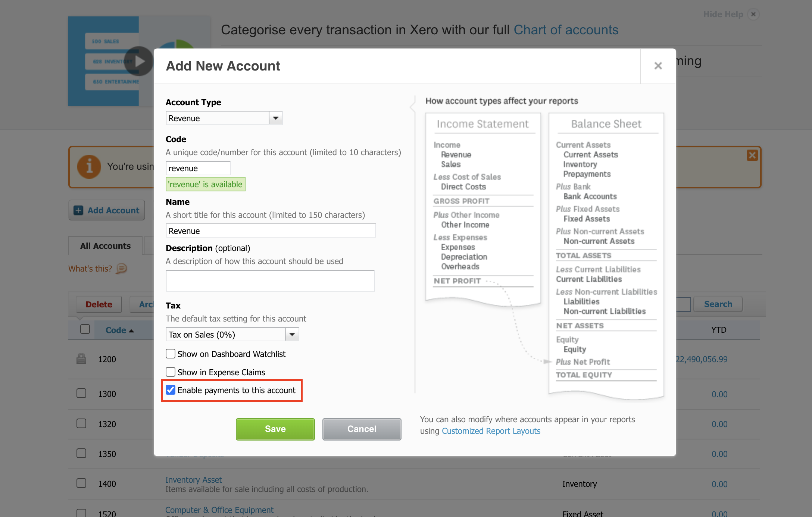Click the Delete button
The image size is (812, 517).
tap(99, 304)
